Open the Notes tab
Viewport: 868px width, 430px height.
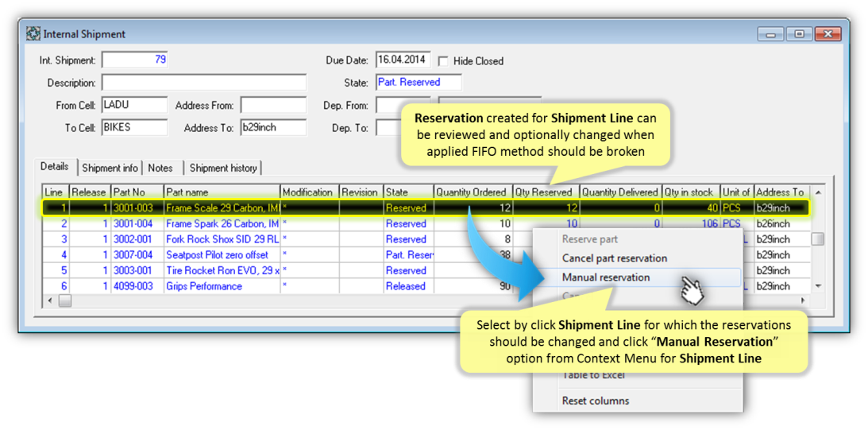point(160,168)
